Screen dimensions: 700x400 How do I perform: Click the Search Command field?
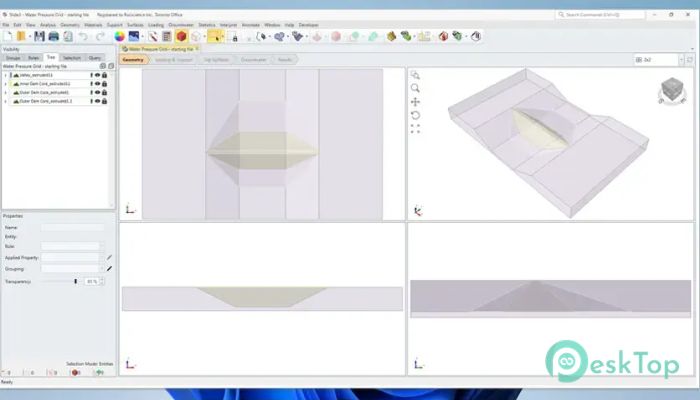[600, 15]
